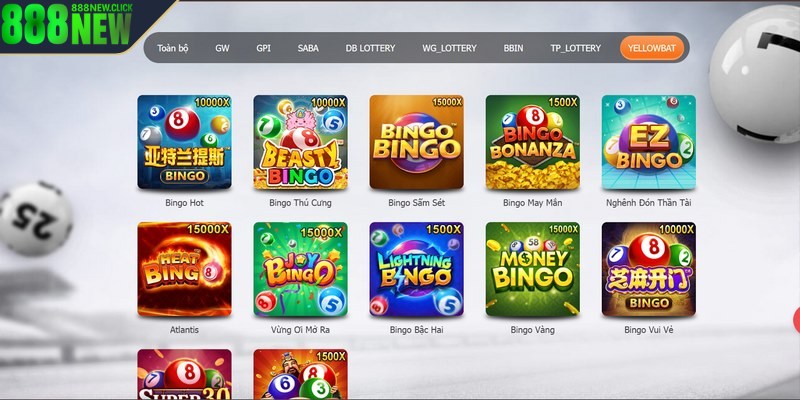
Task: Launch the Beasty Bingo game
Action: 301,142
